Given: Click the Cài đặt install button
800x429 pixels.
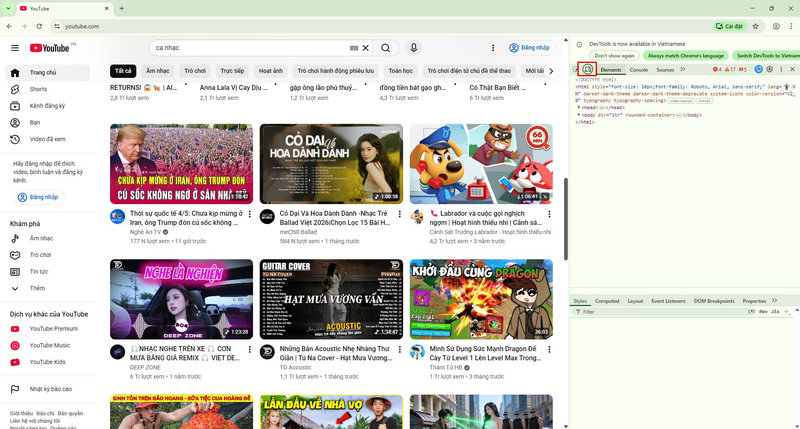Looking at the screenshot, I should point(730,26).
